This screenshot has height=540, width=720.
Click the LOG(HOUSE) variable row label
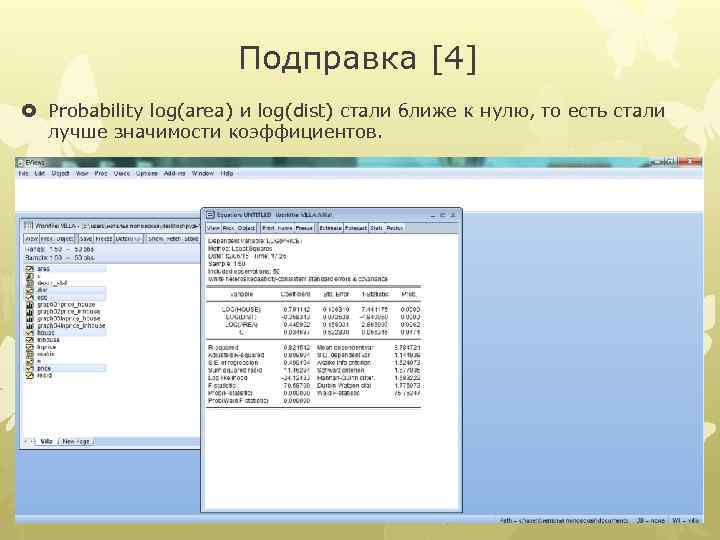(241, 309)
